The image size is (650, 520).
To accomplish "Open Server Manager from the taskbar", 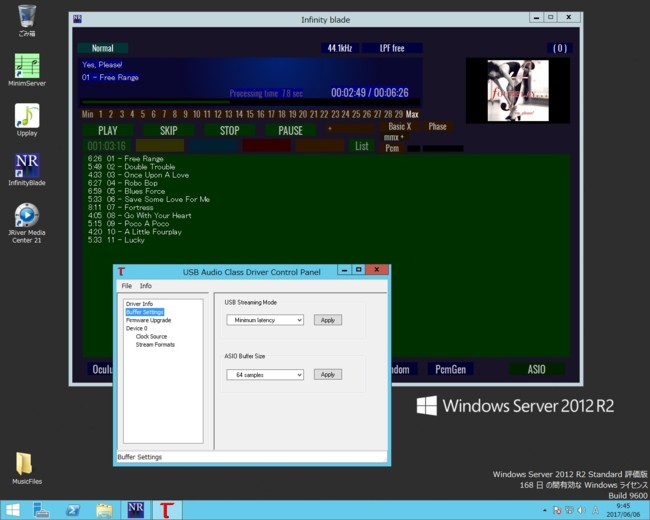I will 41,510.
